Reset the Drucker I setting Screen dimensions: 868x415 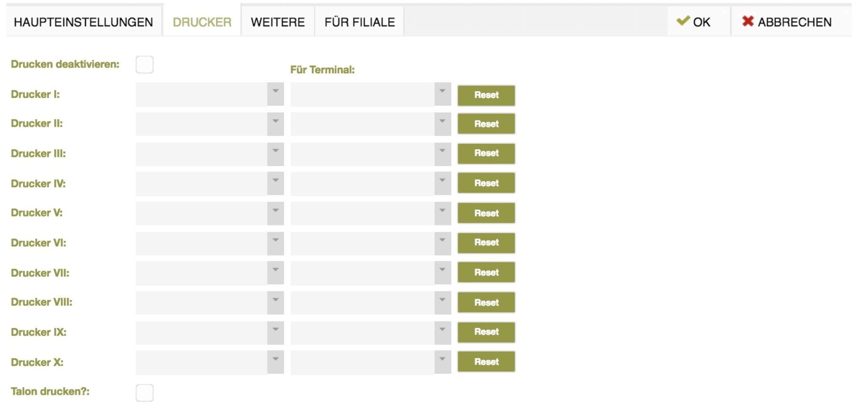486,95
